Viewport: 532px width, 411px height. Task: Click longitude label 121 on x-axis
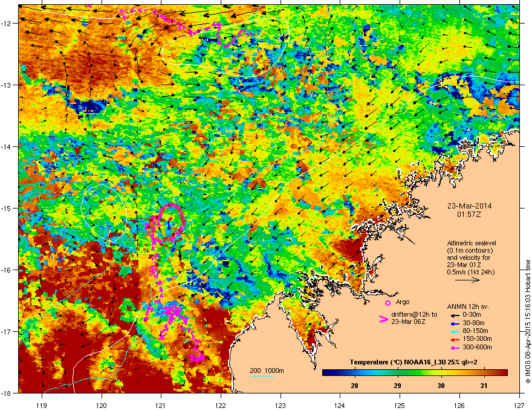[x=161, y=406]
